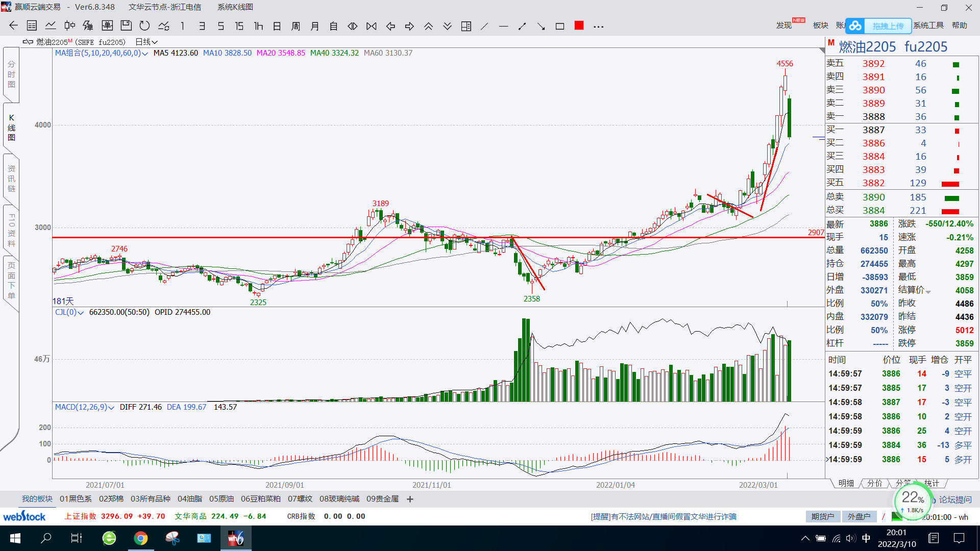Expand the MACD(12,26,9) indicator dropdown
Image resolution: width=980 pixels, height=551 pixels.
point(111,408)
